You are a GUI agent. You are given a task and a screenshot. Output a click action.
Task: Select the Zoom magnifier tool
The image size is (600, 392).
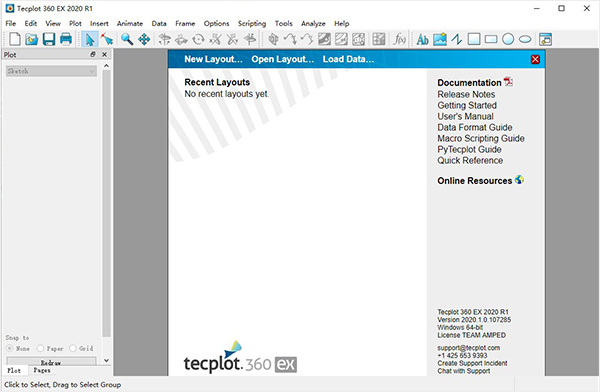pos(127,39)
